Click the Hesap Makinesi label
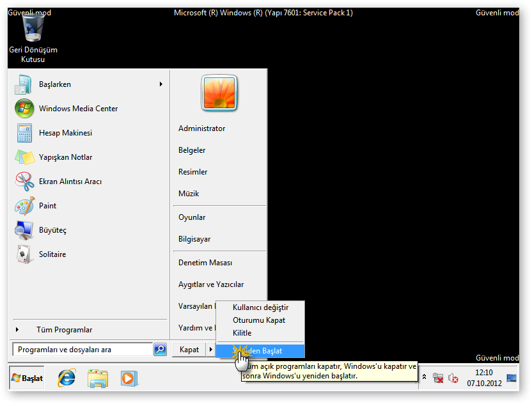This screenshot has height=404, width=532. pyautogui.click(x=65, y=133)
